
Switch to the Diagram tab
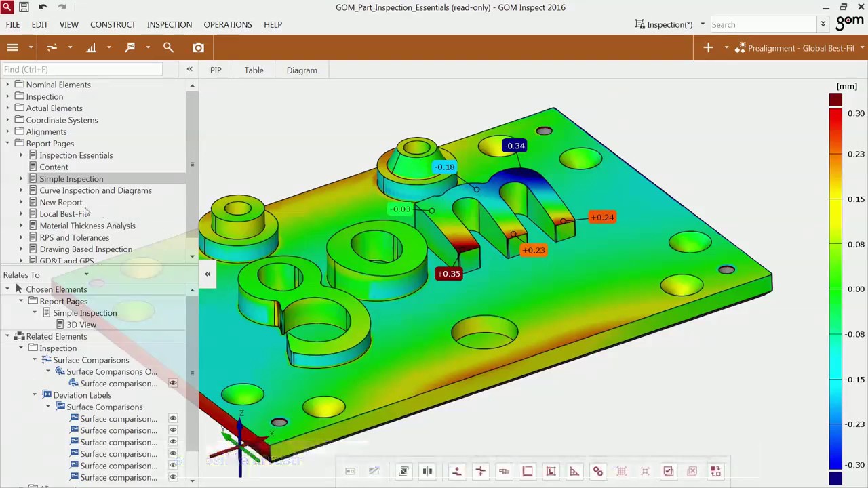pos(302,70)
